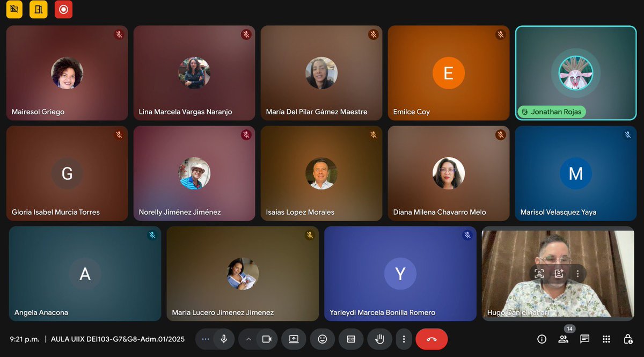The image size is (644, 357).
Task: Click muted mic icon on Diana Milena's tile
Action: tap(501, 135)
